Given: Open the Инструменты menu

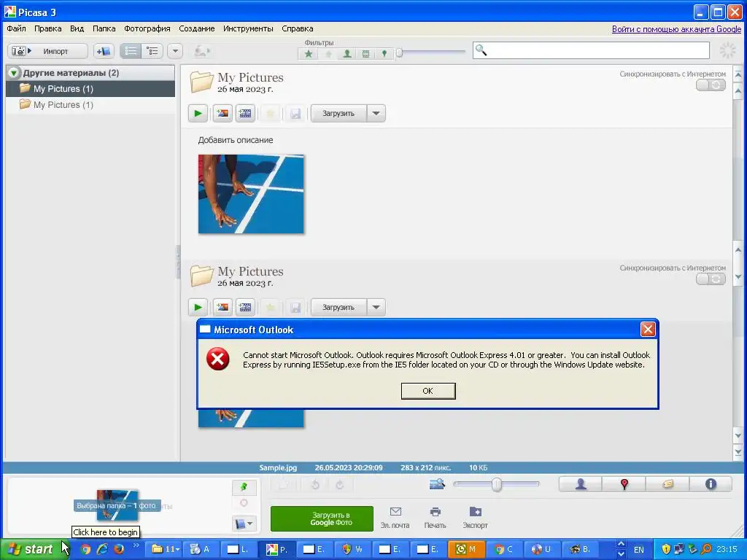Looking at the screenshot, I should 248,28.
